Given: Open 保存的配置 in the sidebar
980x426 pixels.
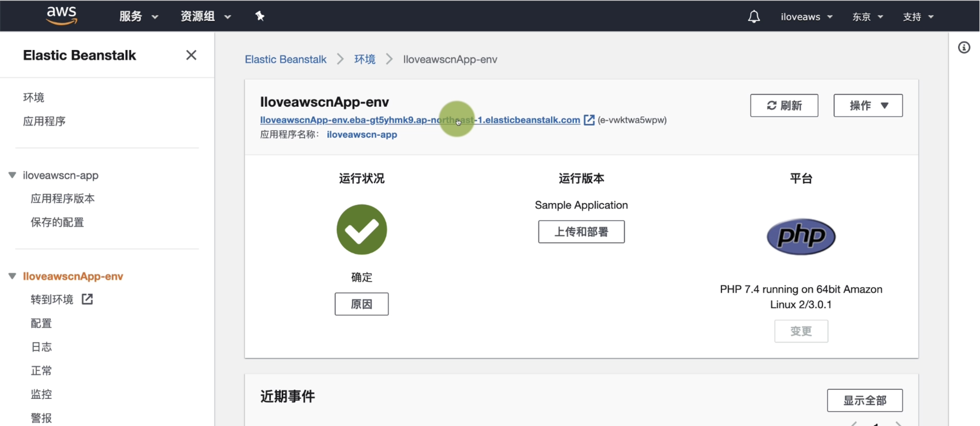Looking at the screenshot, I should (x=57, y=223).
